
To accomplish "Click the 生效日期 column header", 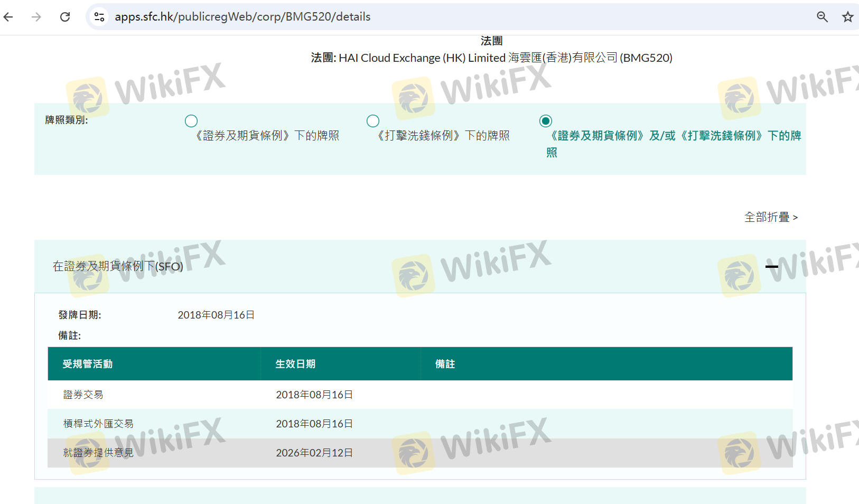I will point(295,364).
